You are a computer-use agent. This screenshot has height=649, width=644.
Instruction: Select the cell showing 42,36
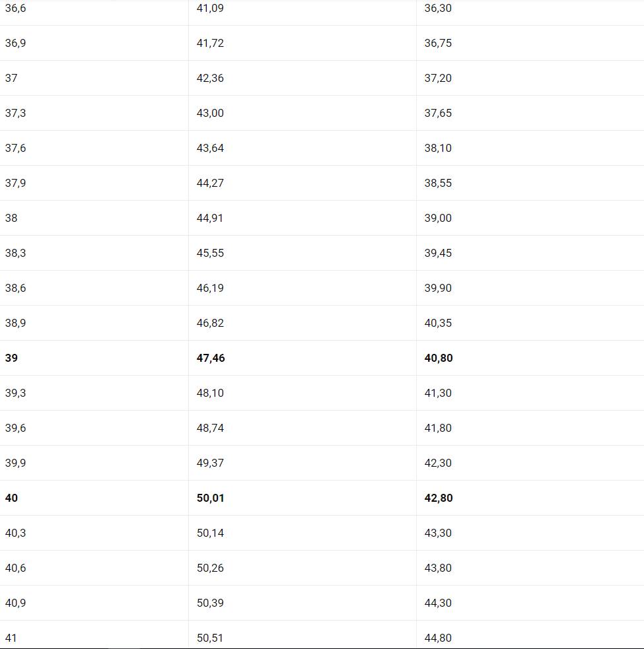coord(210,78)
